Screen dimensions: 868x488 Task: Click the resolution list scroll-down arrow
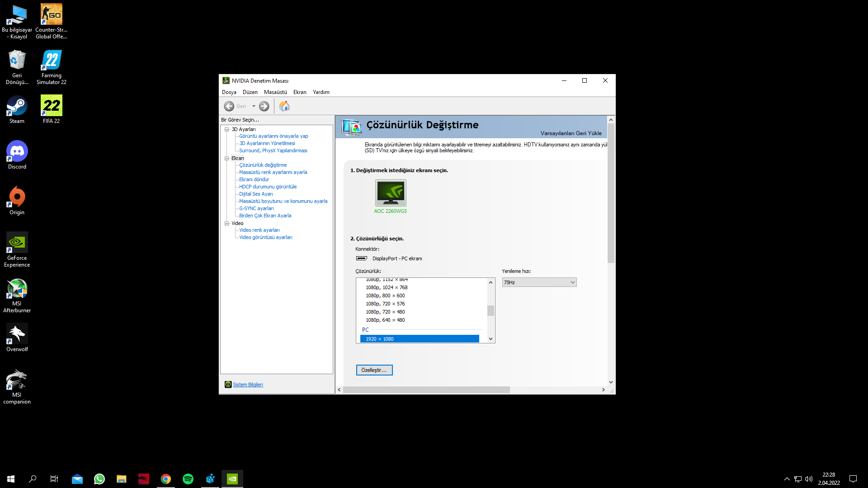(x=491, y=339)
